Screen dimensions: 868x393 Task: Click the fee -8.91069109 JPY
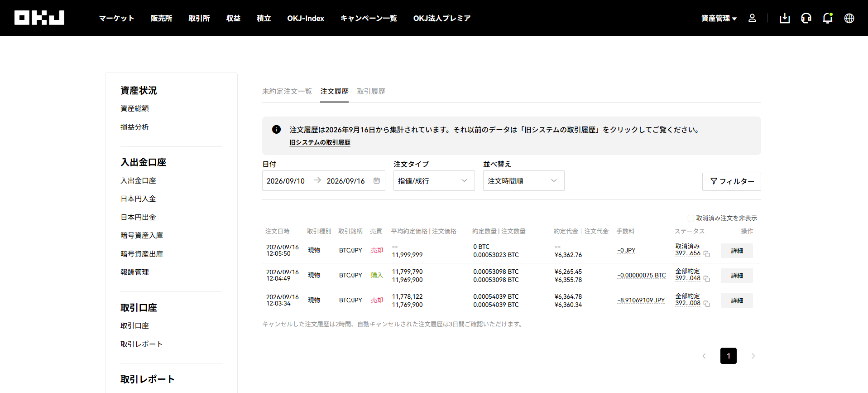[641, 300]
